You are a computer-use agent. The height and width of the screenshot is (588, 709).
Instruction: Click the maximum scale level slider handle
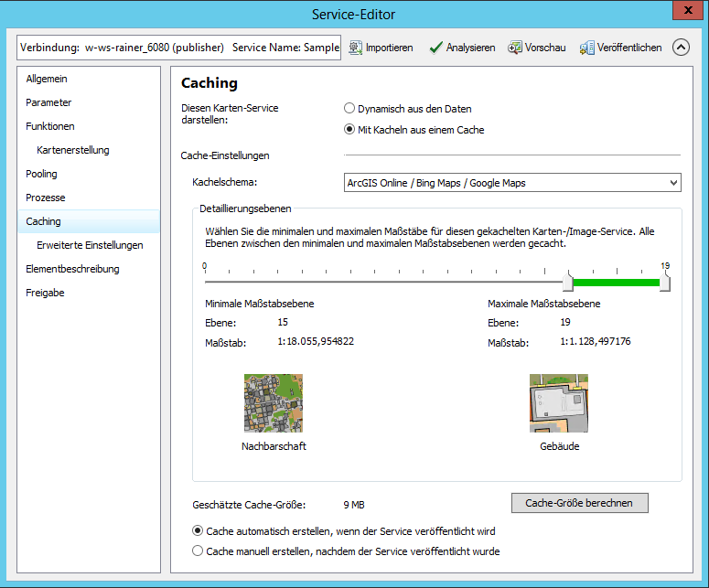(665, 282)
